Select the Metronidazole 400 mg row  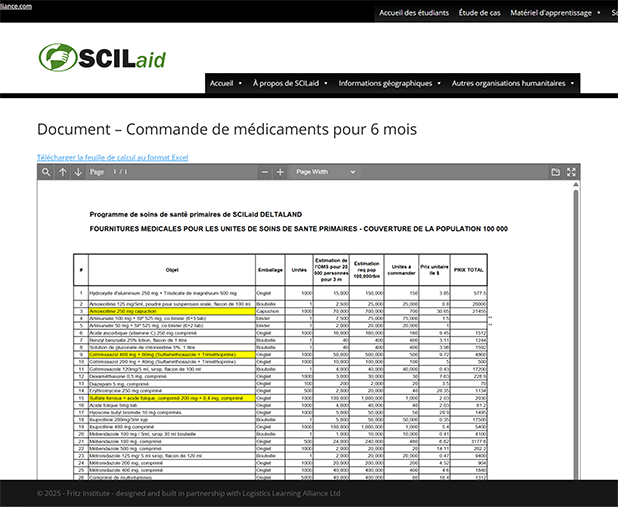pos(280,470)
